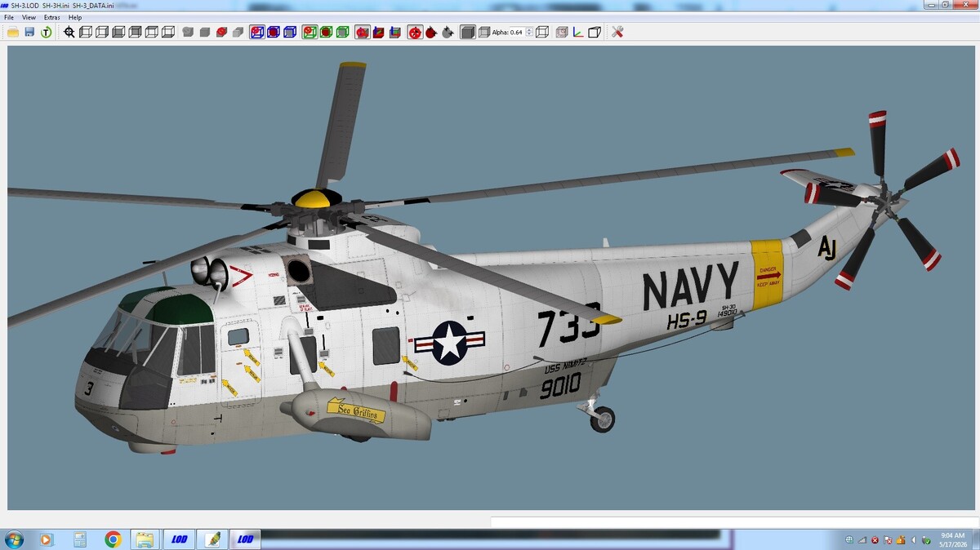Viewport: 980px width, 550px height.
Task: Select the third cube view icon
Action: click(118, 32)
